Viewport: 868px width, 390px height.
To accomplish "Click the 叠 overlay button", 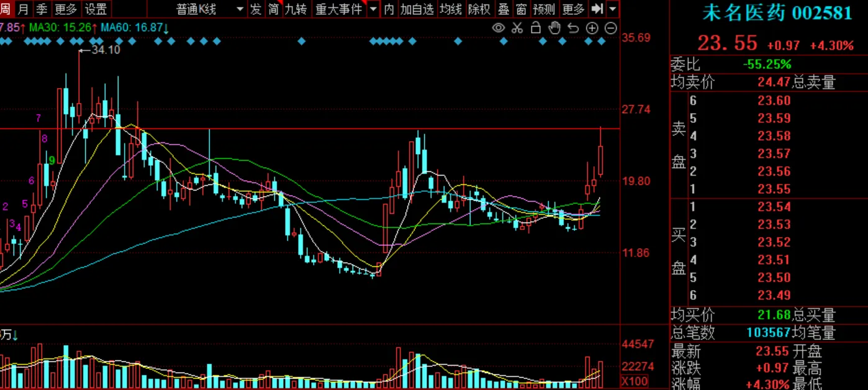I will (504, 9).
